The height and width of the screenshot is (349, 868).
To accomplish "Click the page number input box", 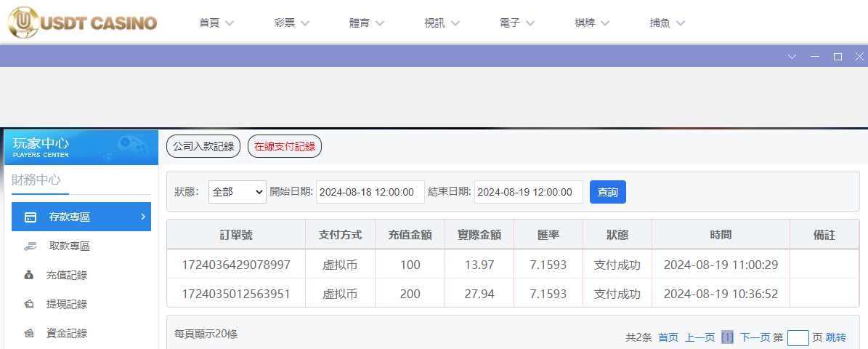I will (798, 337).
